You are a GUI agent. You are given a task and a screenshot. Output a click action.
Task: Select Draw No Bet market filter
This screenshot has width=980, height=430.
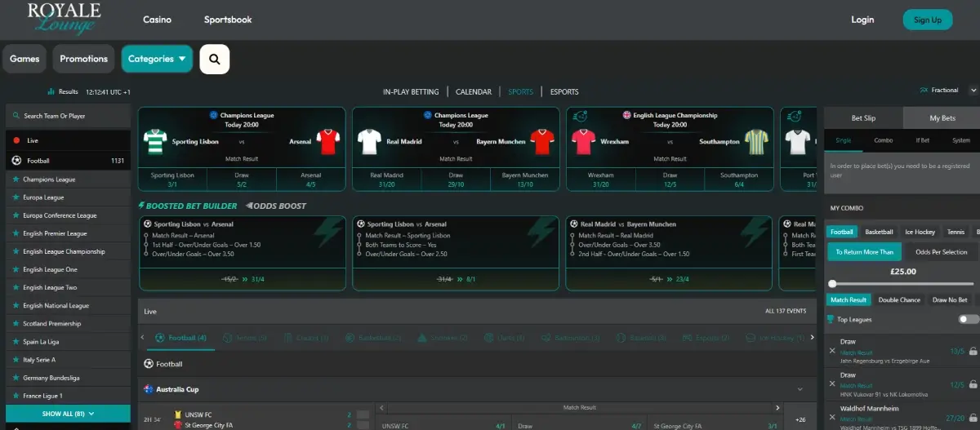(950, 299)
